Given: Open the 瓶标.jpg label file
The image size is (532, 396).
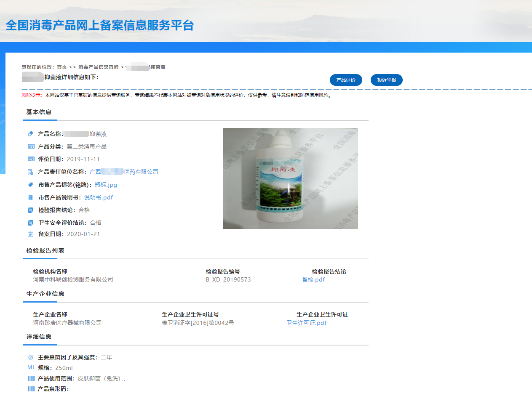Looking at the screenshot, I should click(x=106, y=185).
